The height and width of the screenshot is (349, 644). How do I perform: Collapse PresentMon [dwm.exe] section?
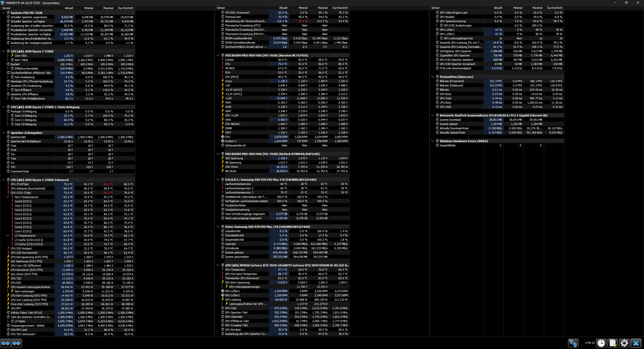click(x=433, y=77)
